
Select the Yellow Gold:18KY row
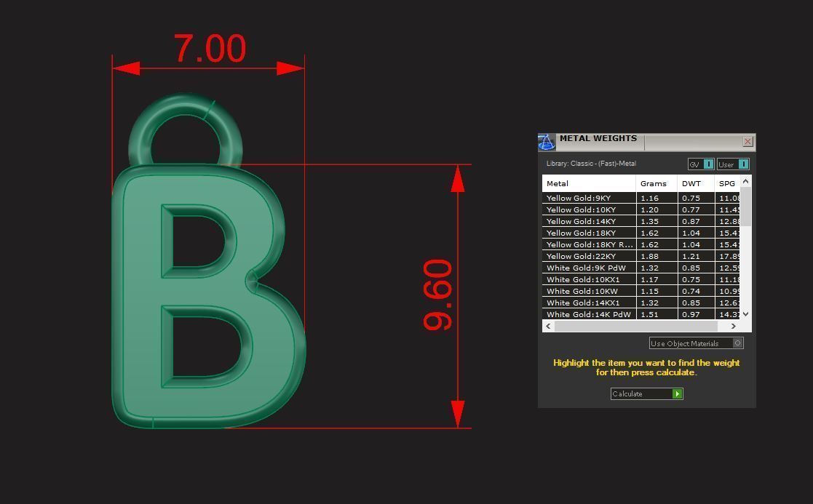(x=641, y=233)
